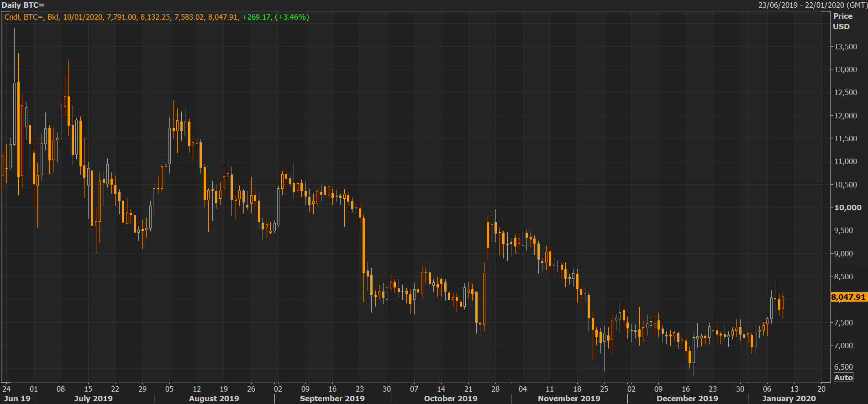Click the 12,500 price axis label
The width and height of the screenshot is (868, 404).
click(846, 92)
